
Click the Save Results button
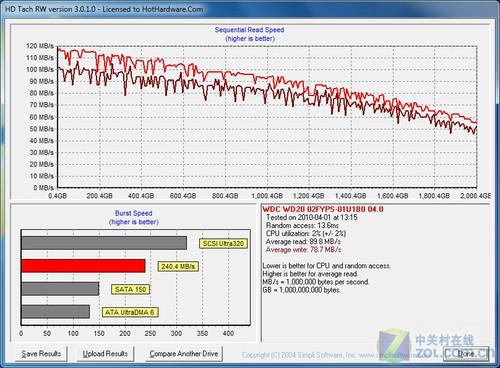point(41,354)
